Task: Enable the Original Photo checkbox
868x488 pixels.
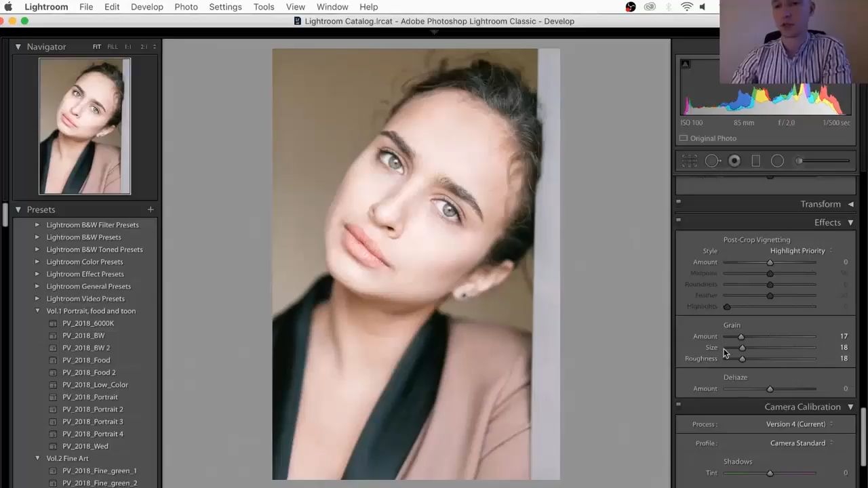Action: [684, 138]
